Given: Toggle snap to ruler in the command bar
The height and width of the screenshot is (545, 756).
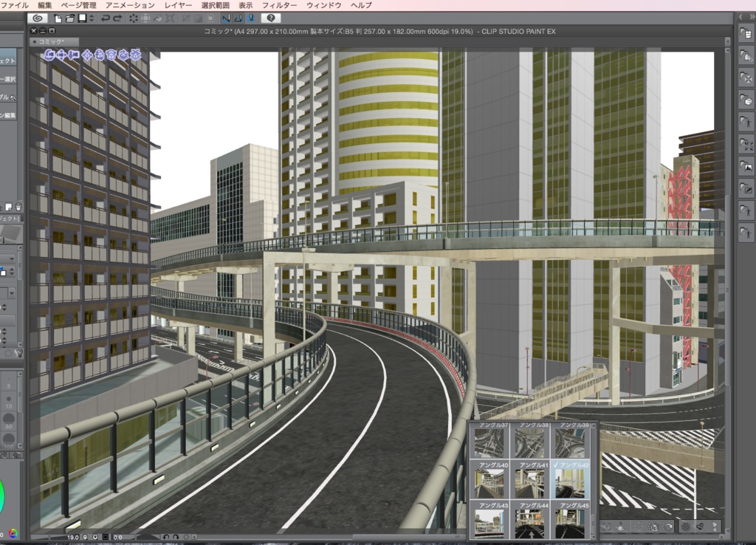Looking at the screenshot, I should [x=227, y=19].
